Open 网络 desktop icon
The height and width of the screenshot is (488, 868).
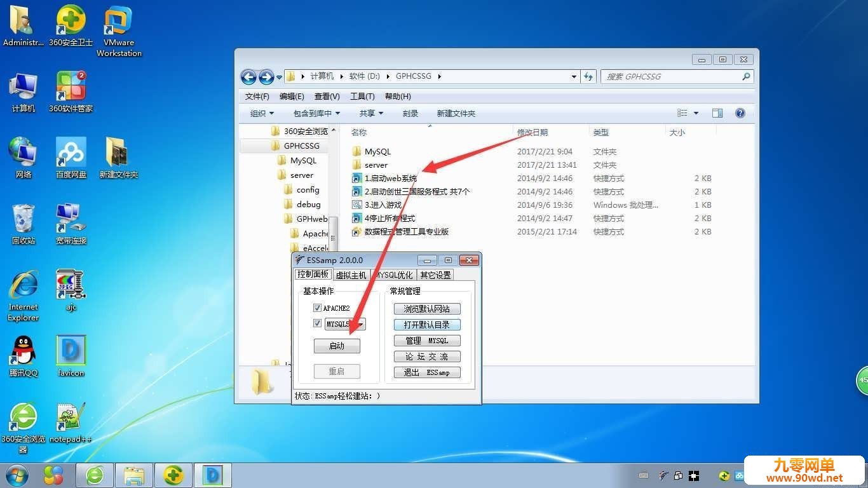click(24, 158)
